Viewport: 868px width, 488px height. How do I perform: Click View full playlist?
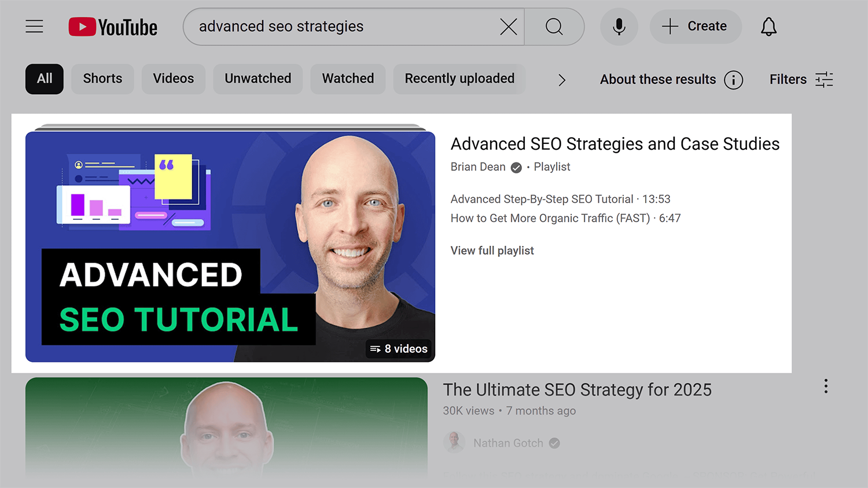point(492,251)
